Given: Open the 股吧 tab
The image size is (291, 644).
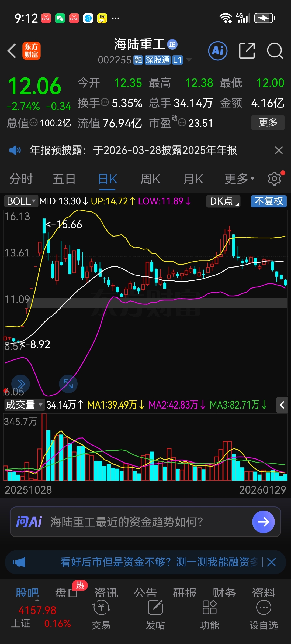Looking at the screenshot, I should (27, 592).
